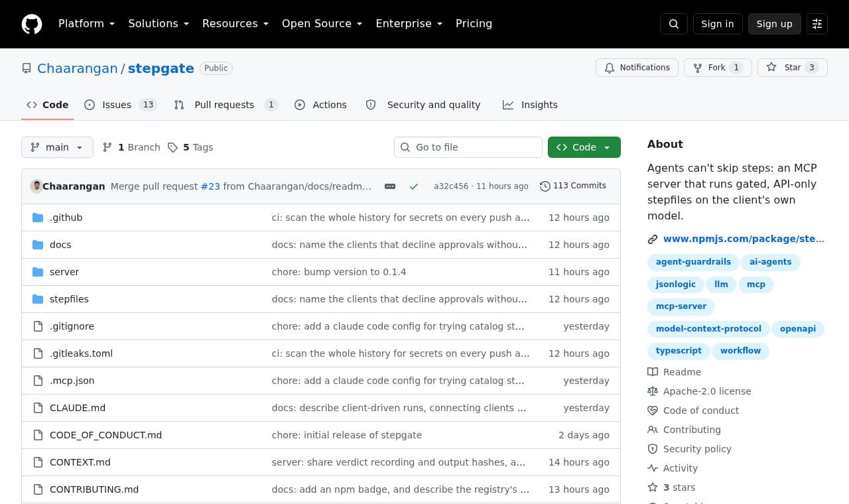Expand the Solutions menu
The width and height of the screenshot is (849, 504).
coord(159,24)
